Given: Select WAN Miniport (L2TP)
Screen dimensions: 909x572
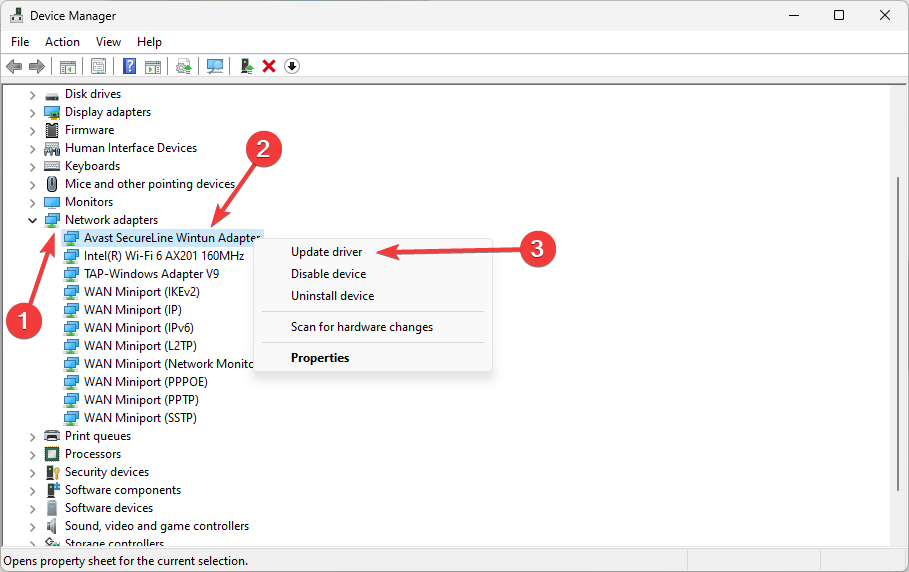Looking at the screenshot, I should pyautogui.click(x=140, y=345).
